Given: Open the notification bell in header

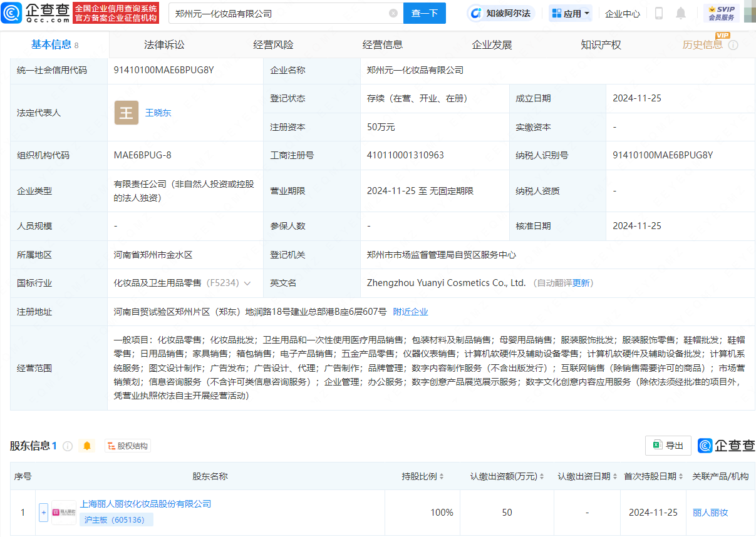Looking at the screenshot, I should pos(681,13).
